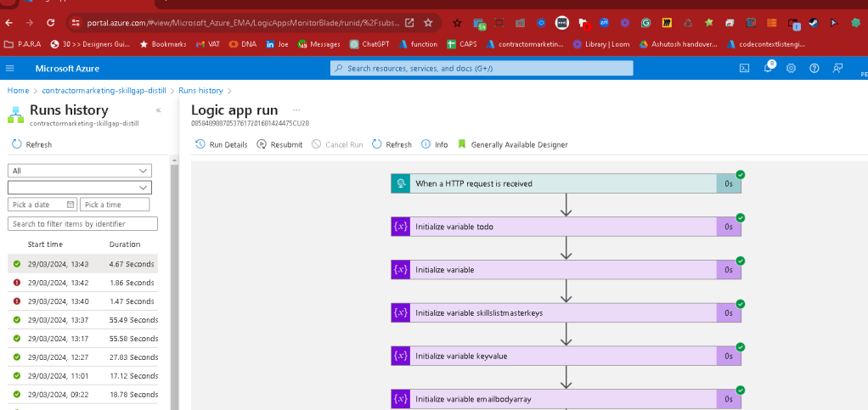The width and height of the screenshot is (868, 410).
Task: Open the VAT Gmail bookmark
Action: [x=207, y=44]
